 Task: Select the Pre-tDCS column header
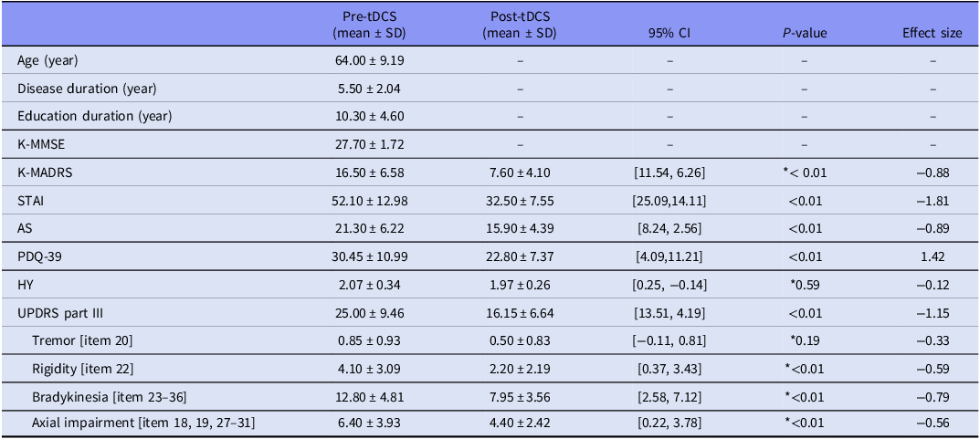369,26
